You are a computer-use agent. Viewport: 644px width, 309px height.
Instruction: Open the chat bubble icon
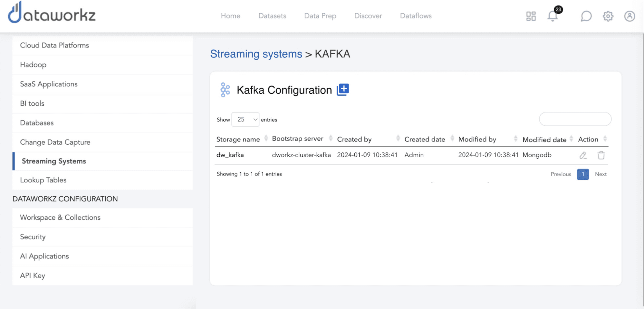586,16
